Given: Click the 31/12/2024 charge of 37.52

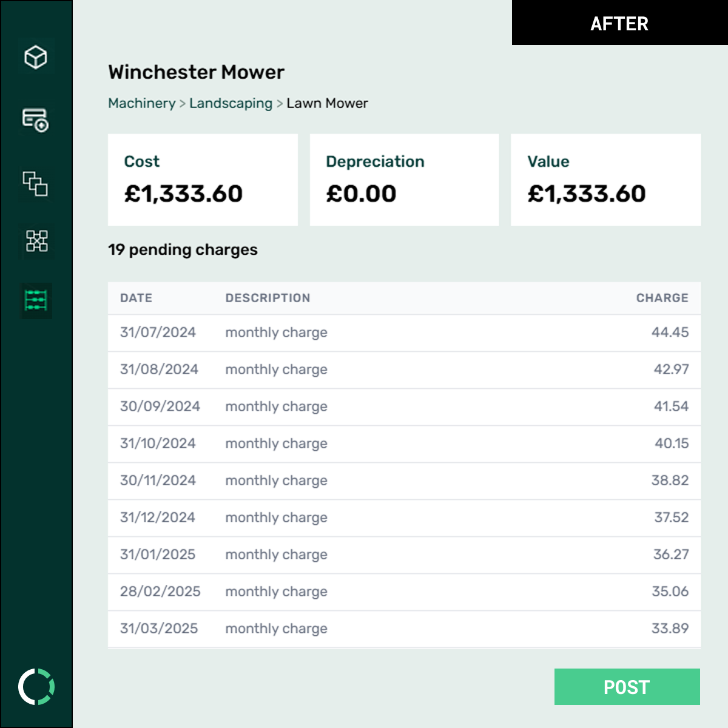Looking at the screenshot, I should pyautogui.click(x=671, y=517).
